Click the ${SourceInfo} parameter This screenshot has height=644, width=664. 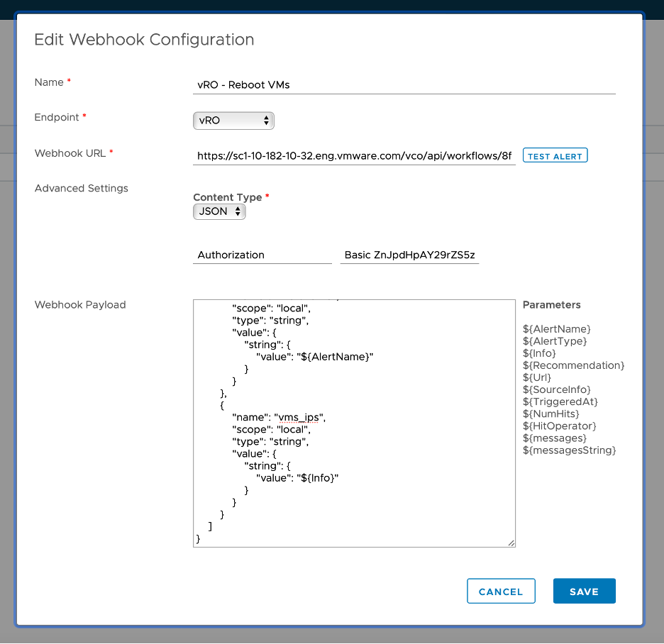coord(557,389)
